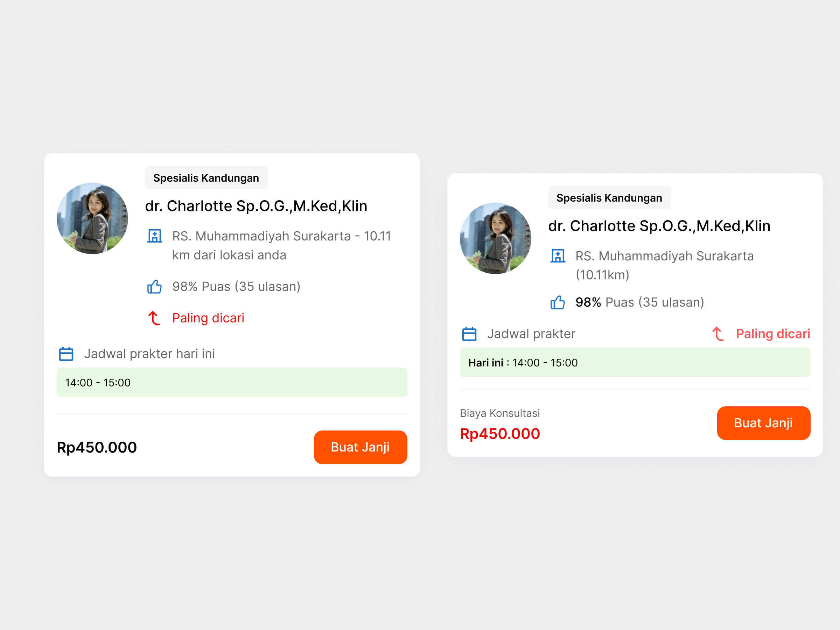Image resolution: width=840 pixels, height=630 pixels.
Task: Open dr. Charlotte name in right card
Action: (x=659, y=226)
